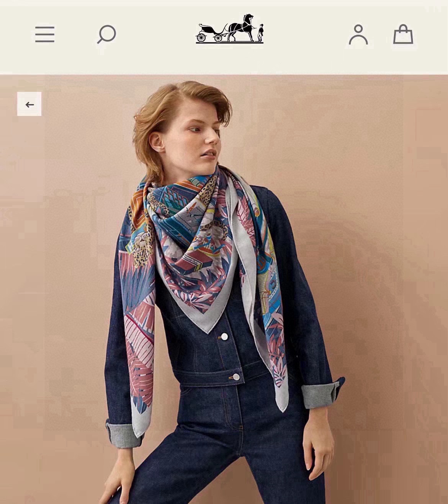Go to homepage via horse carriage logo

tap(230, 28)
